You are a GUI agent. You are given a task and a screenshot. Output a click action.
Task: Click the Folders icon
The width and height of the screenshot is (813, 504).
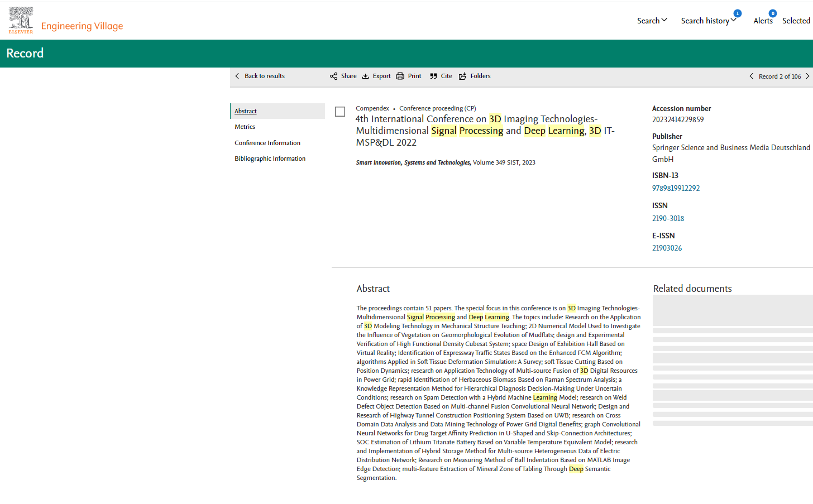[x=462, y=76]
